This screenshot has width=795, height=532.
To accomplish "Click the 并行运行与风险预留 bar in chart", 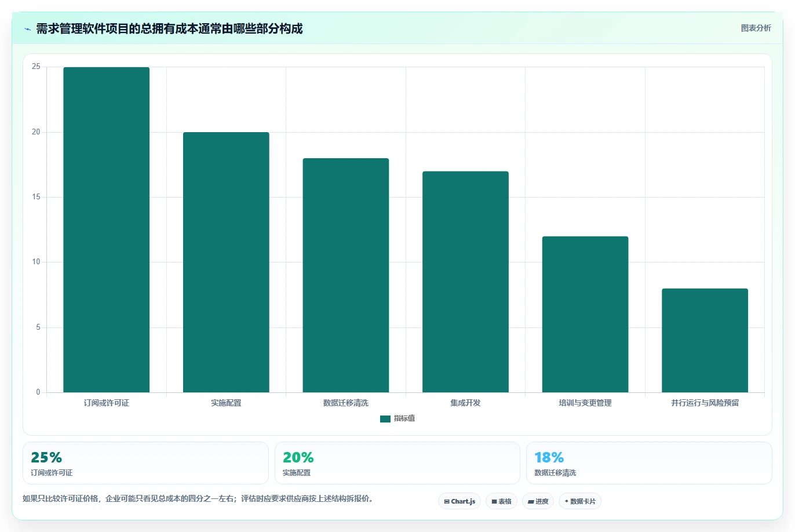I will click(x=705, y=340).
